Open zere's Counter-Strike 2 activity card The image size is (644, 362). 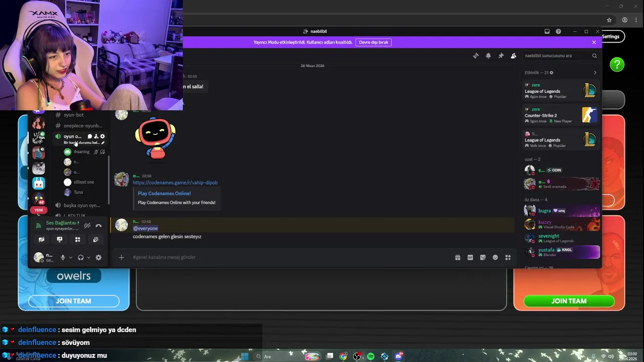(561, 115)
